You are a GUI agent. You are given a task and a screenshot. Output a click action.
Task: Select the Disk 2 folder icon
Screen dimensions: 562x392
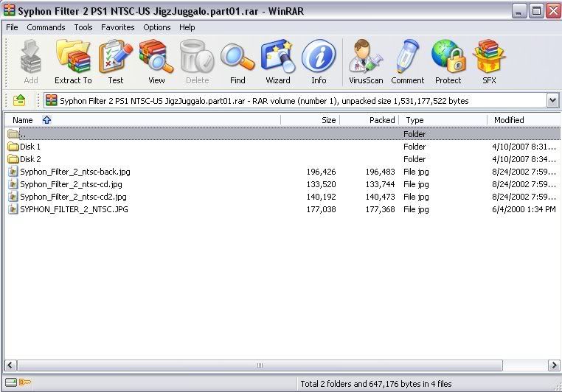click(x=13, y=159)
